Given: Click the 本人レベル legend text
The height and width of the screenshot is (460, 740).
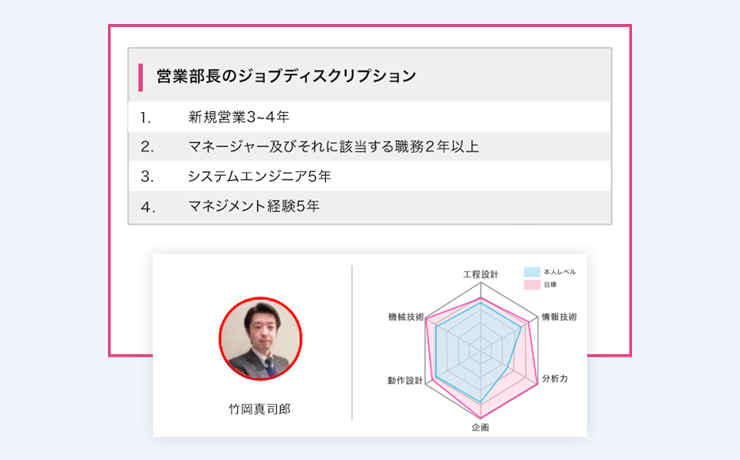Looking at the screenshot, I should [560, 272].
